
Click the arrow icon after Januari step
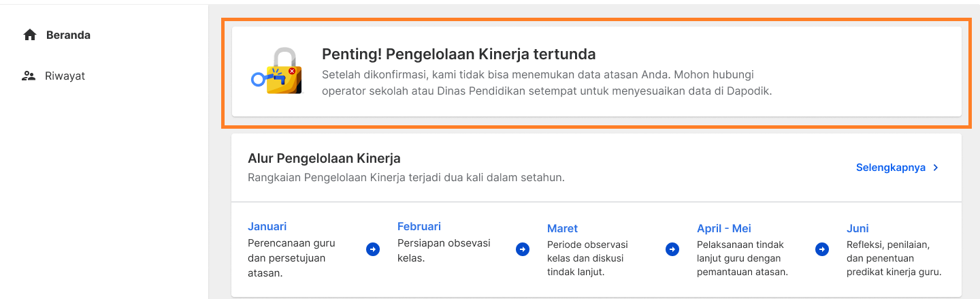pyautogui.click(x=373, y=249)
